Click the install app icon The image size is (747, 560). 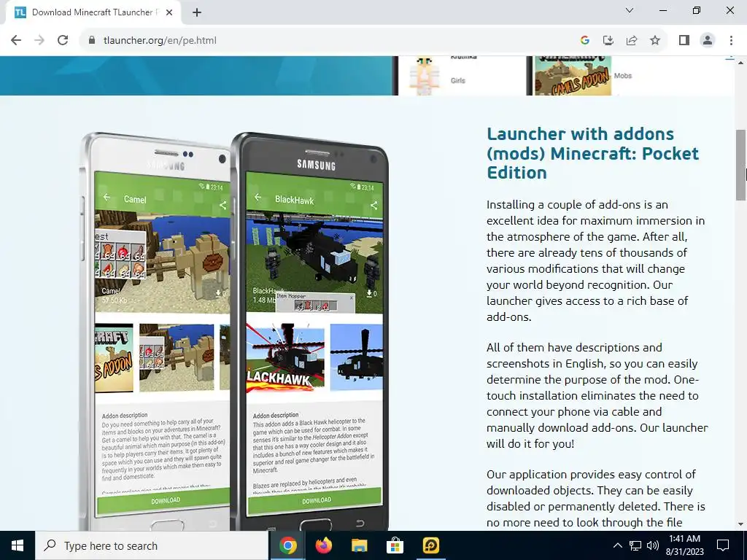tap(608, 41)
